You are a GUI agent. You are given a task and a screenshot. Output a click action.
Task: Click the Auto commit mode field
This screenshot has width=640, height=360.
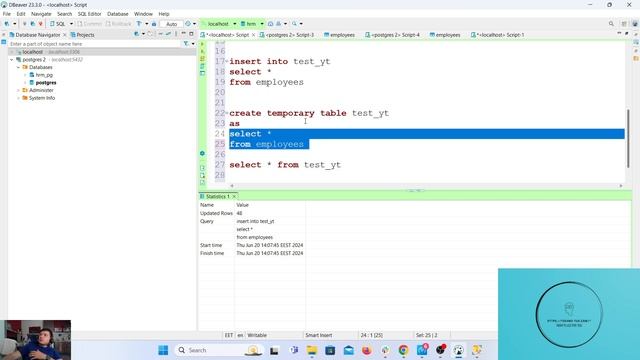171,24
